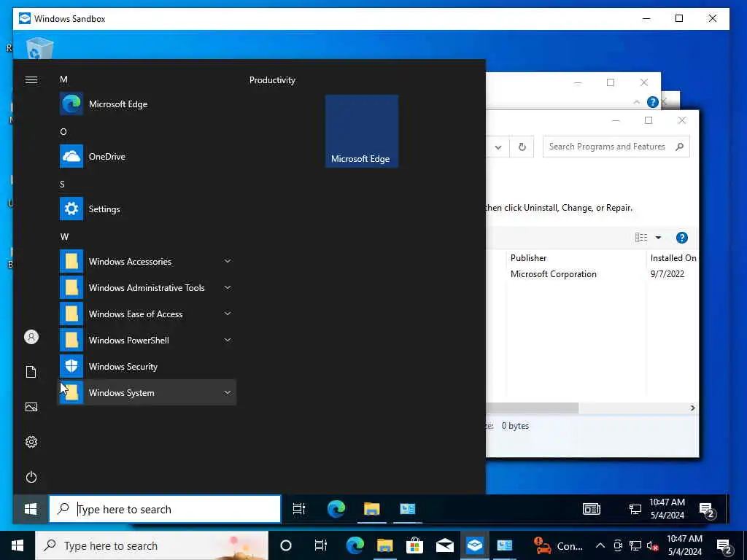747x560 pixels.
Task: Jump to letter W in the app list
Action: (64, 237)
